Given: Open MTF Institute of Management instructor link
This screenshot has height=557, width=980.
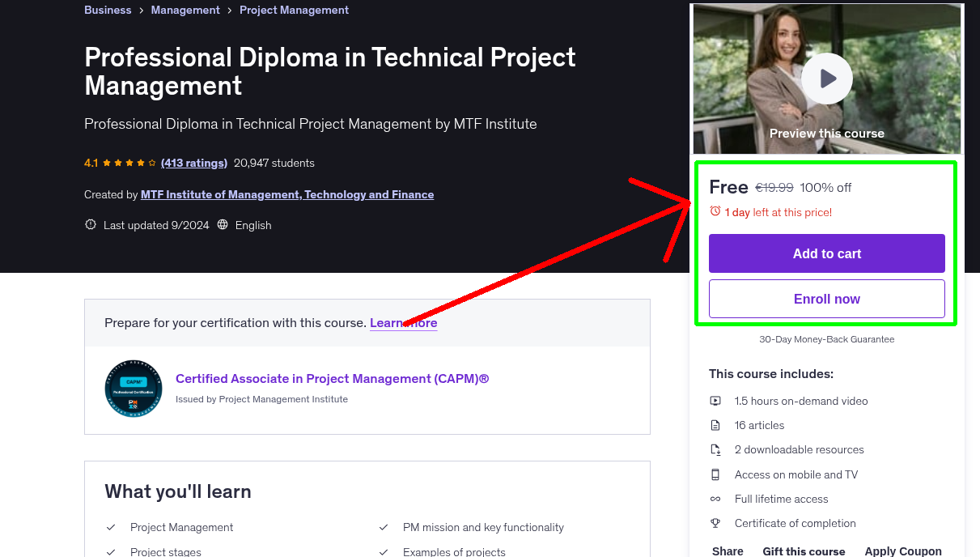Looking at the screenshot, I should (287, 194).
